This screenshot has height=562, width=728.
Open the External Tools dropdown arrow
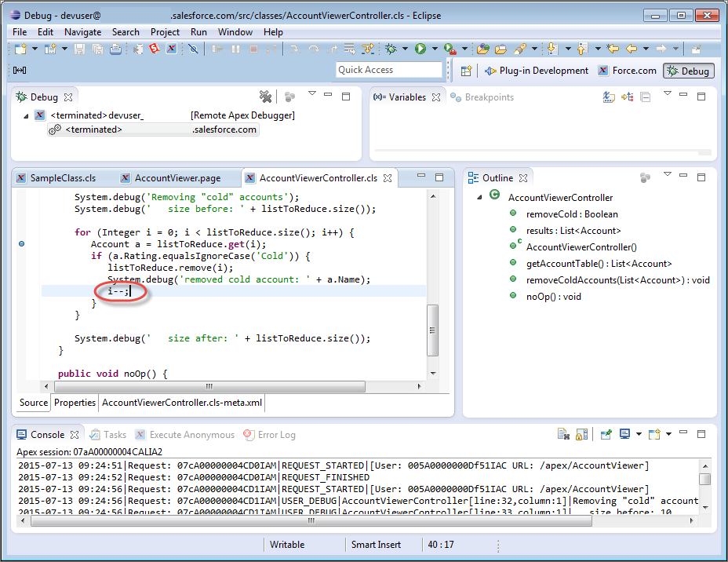pos(464,49)
